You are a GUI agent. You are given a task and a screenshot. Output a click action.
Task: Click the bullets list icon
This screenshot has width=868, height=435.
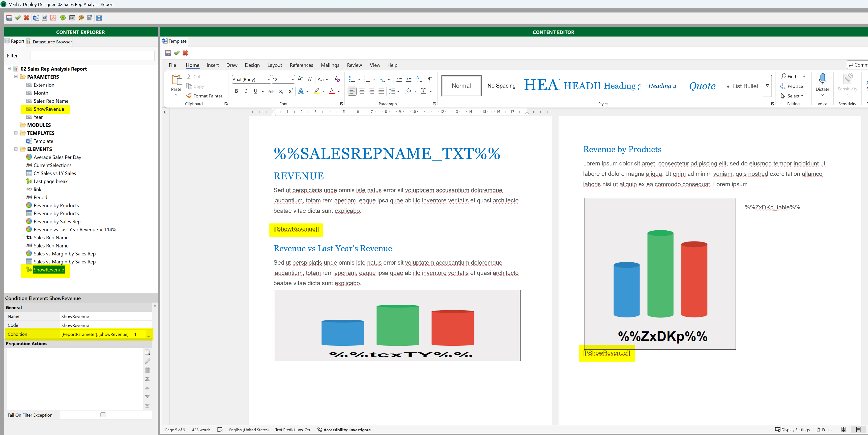(352, 79)
